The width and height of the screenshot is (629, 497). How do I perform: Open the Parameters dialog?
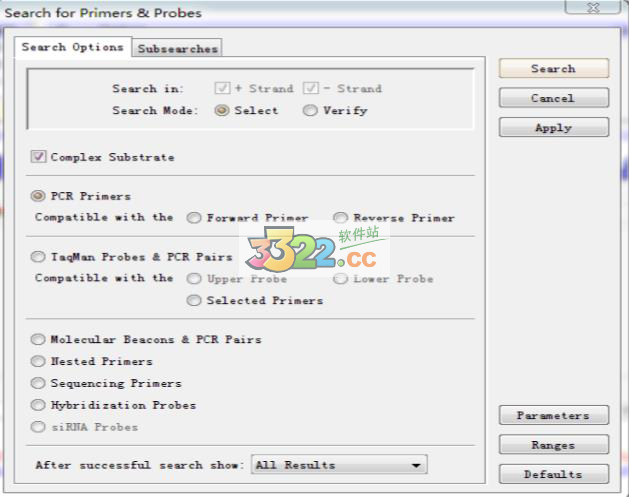554,415
